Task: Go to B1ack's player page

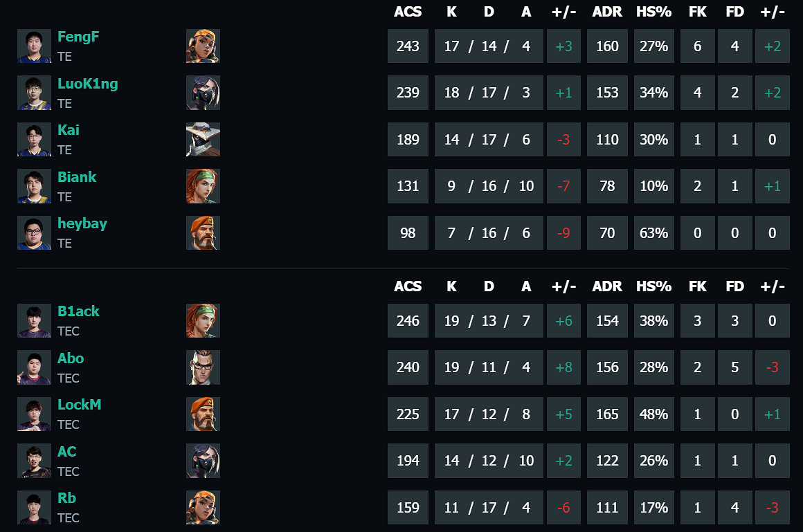Action: point(78,311)
